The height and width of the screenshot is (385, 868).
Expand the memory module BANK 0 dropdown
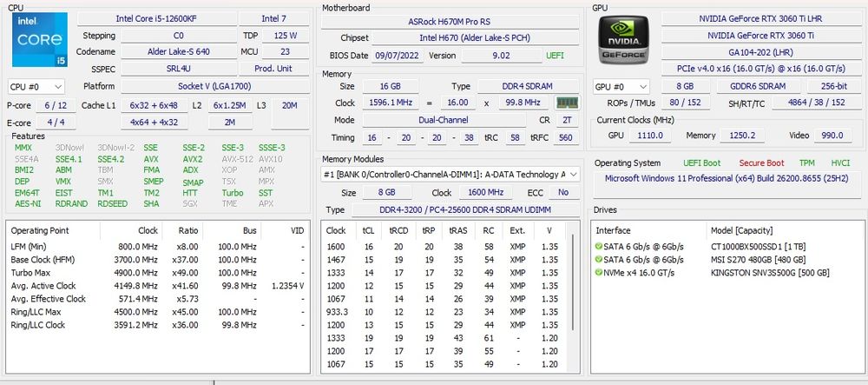pyautogui.click(x=450, y=175)
